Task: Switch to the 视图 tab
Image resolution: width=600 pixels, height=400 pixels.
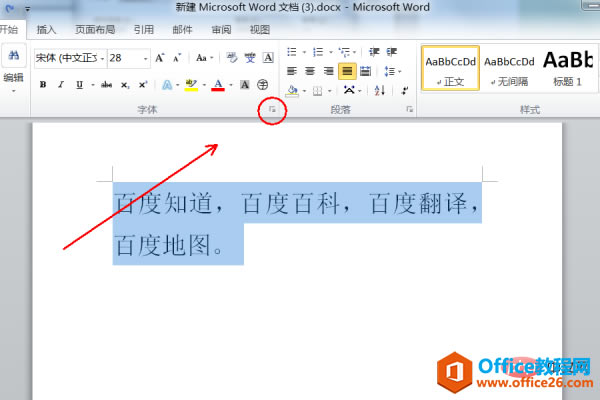Action: (x=260, y=29)
